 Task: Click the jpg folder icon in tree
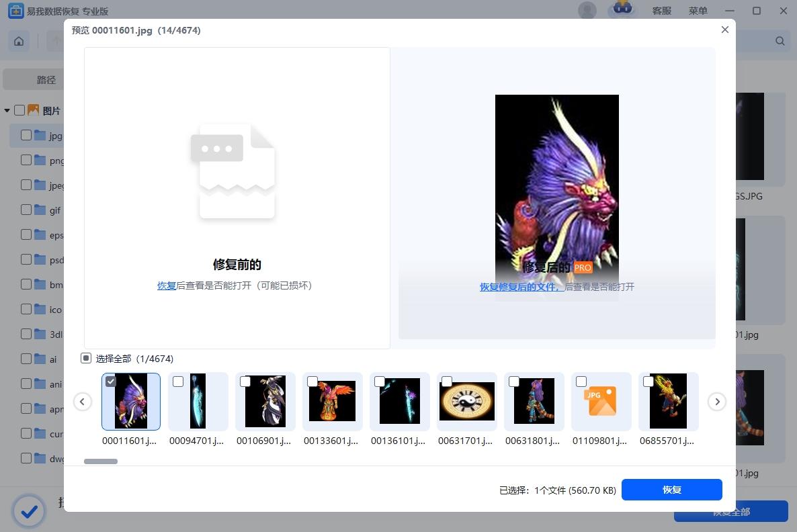click(40, 135)
